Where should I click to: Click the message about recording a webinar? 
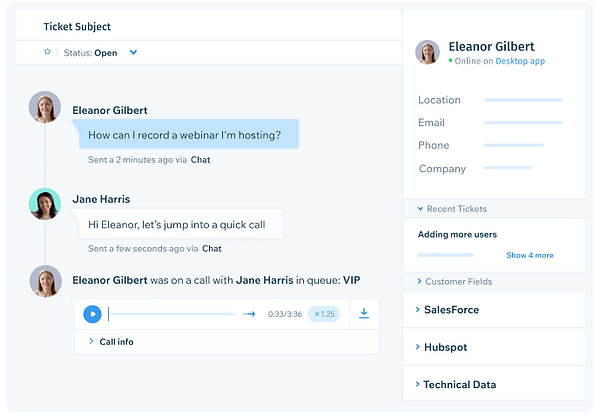(x=185, y=134)
